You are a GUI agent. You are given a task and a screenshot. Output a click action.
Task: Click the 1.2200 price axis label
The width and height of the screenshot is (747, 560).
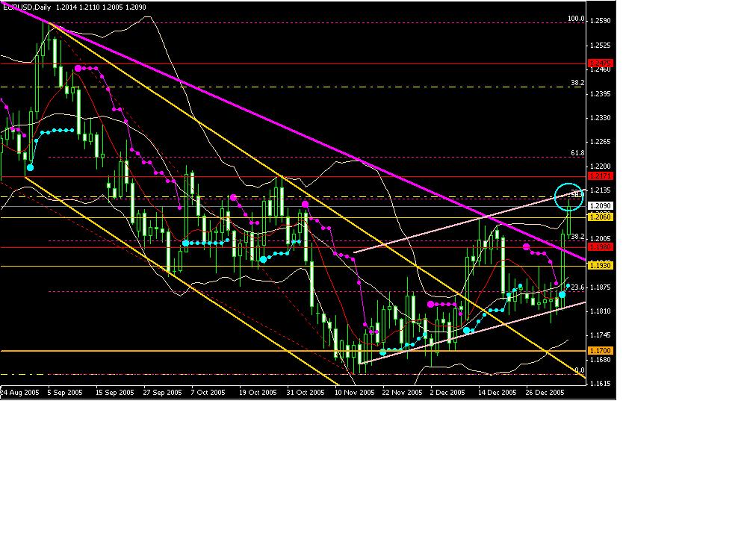point(601,167)
